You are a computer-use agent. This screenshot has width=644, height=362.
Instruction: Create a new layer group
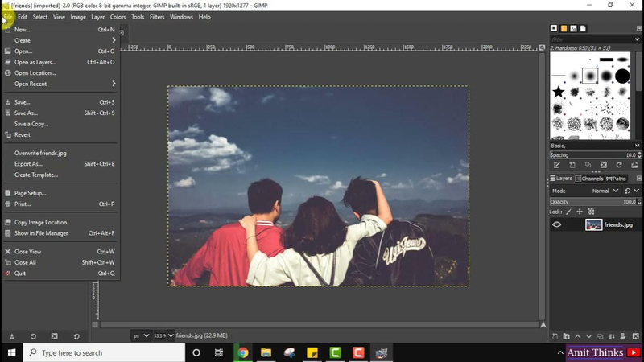(x=567, y=336)
